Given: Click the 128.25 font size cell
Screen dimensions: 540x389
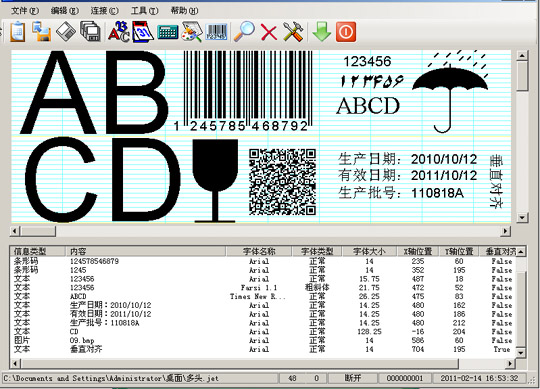Looking at the screenshot, I should point(369,332).
